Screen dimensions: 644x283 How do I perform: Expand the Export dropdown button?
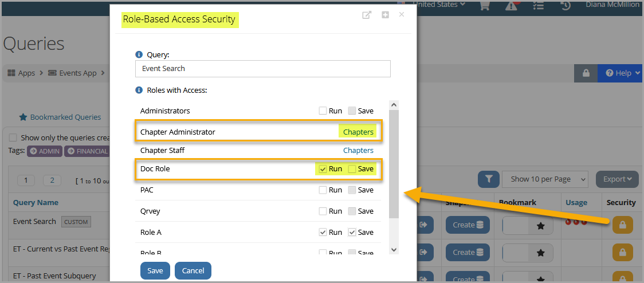point(617,179)
